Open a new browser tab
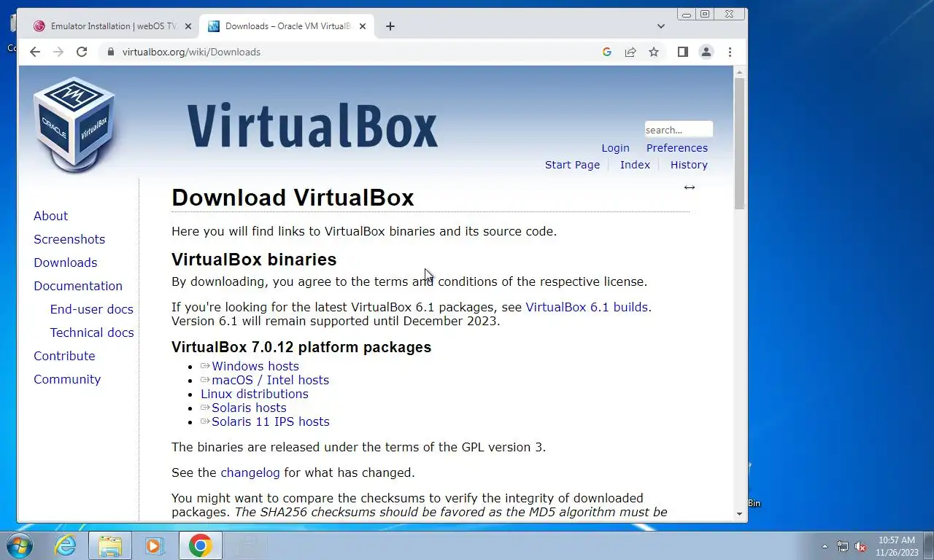934x560 pixels. click(x=390, y=26)
